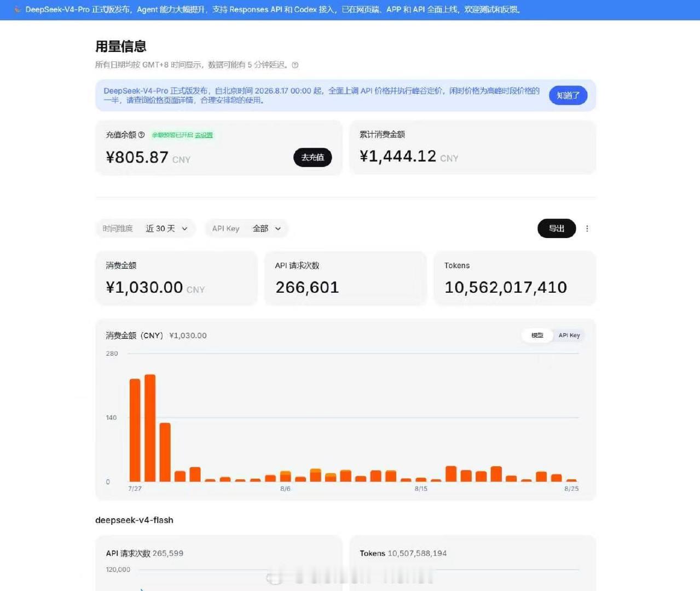Screen dimensions: 700x591
Task: Dismiss the price notice with the 知道了 button
Action: (568, 95)
